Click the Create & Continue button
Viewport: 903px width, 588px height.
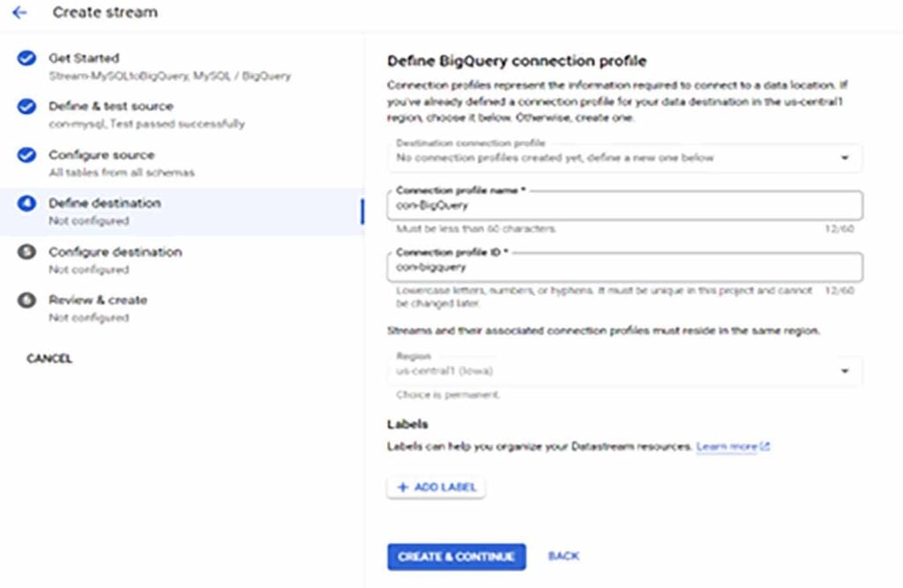(456, 556)
